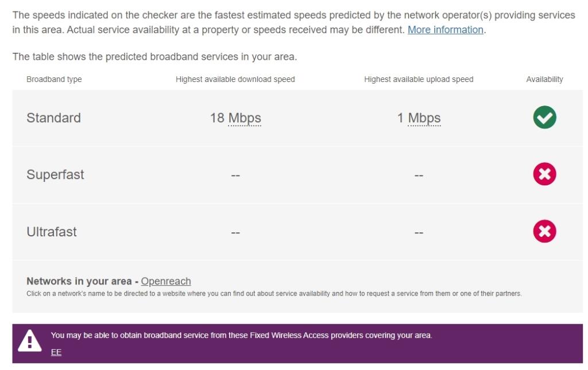Open the EE Fixed Wireless provider link
Viewport: 588px width, 370px height.
tap(56, 352)
